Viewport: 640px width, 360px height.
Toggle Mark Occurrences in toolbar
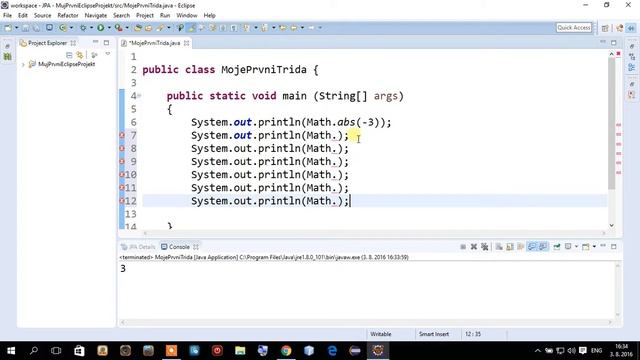[x=192, y=28]
